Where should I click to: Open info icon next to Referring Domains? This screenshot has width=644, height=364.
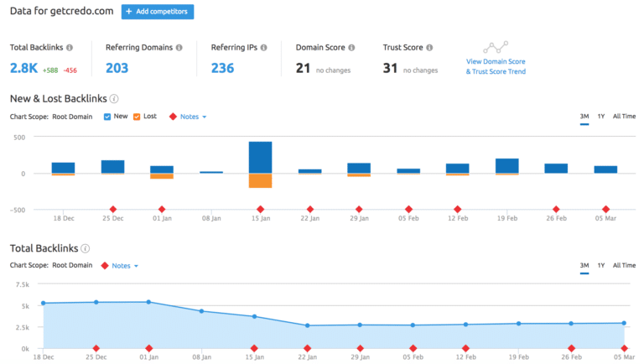point(179,48)
